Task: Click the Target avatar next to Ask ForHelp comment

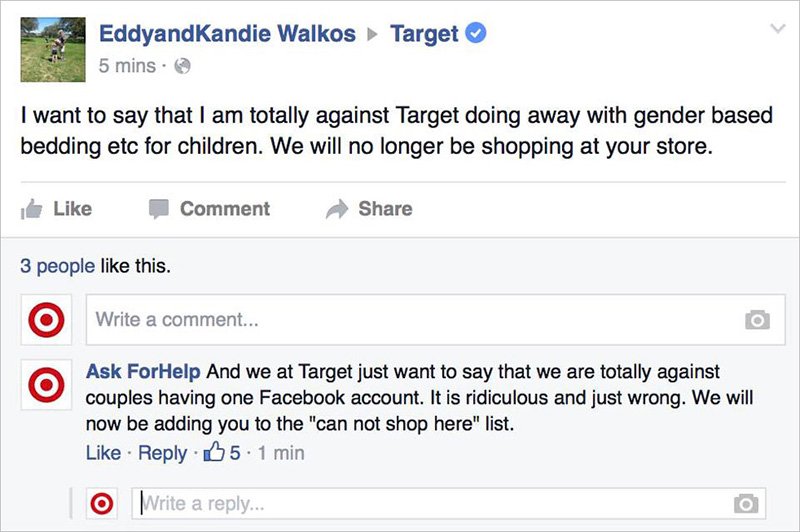Action: click(x=46, y=385)
